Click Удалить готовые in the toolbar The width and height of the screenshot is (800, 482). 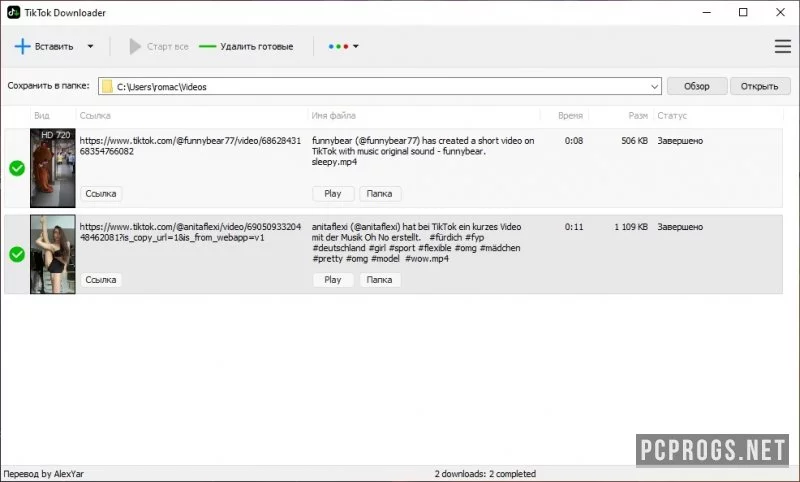[x=246, y=46]
